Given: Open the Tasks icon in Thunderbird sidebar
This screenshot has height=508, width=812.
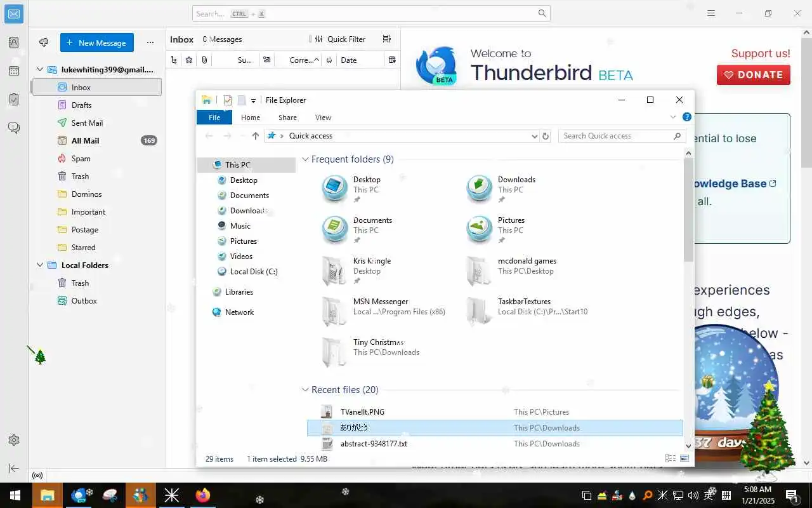Looking at the screenshot, I should coord(14,100).
